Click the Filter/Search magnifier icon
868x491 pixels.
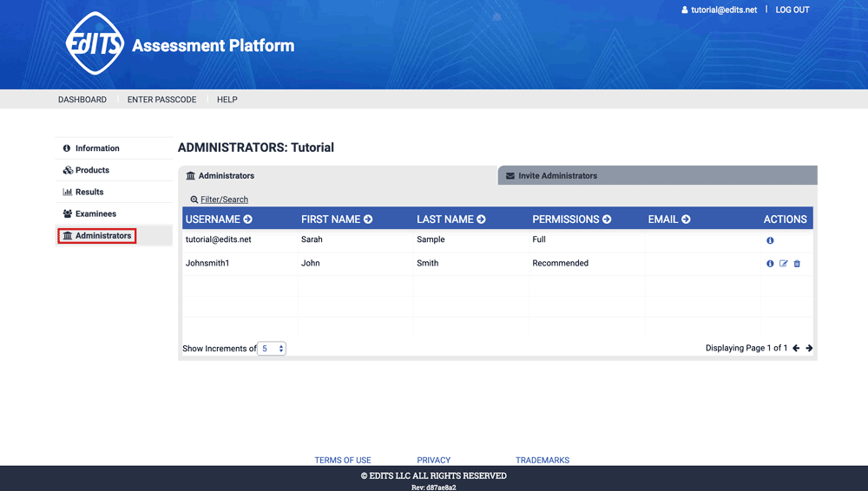click(x=194, y=200)
